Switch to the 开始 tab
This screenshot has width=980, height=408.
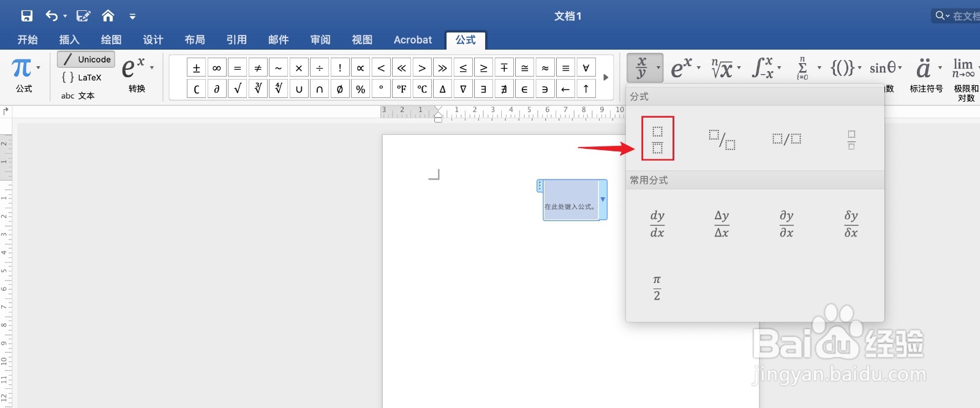click(28, 40)
